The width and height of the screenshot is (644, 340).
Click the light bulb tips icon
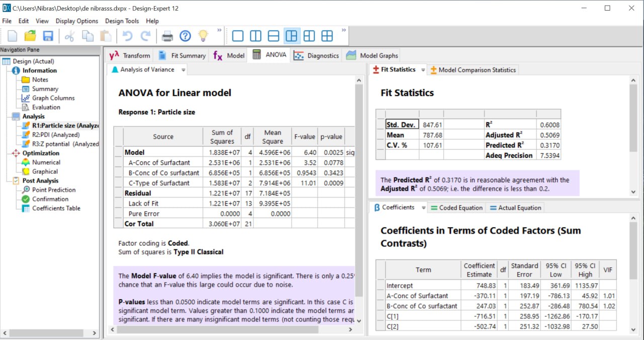[x=203, y=36]
